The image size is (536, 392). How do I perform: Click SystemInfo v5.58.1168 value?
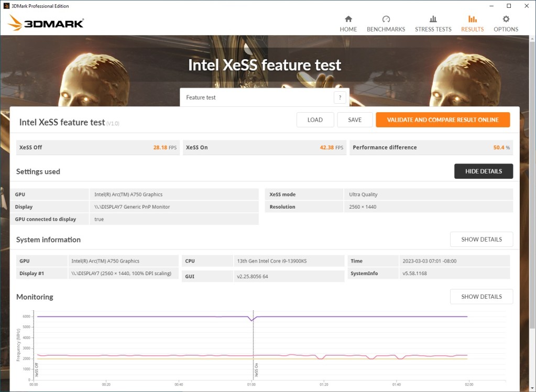pyautogui.click(x=414, y=274)
